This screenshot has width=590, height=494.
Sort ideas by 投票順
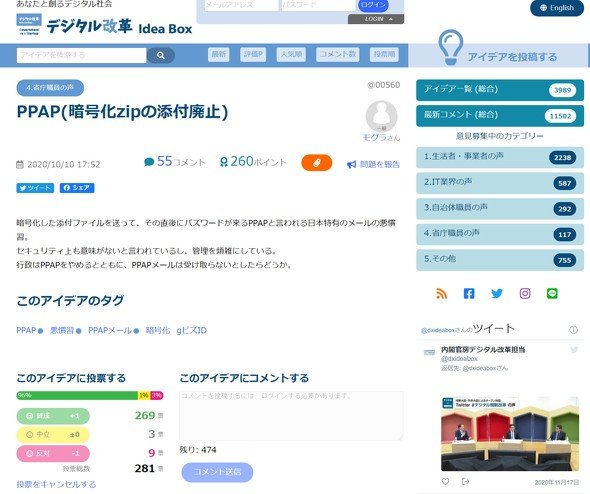384,54
